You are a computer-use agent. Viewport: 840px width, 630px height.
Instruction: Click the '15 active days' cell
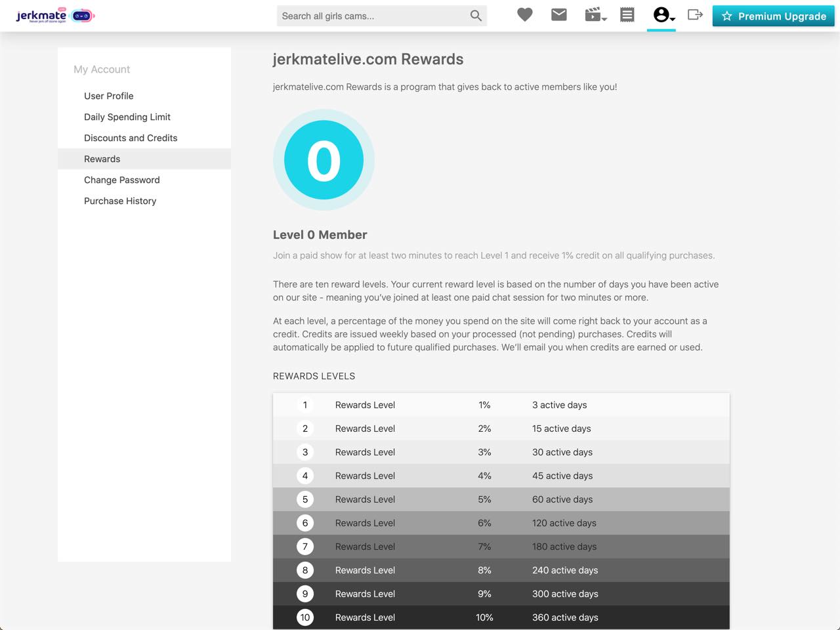[x=562, y=429]
